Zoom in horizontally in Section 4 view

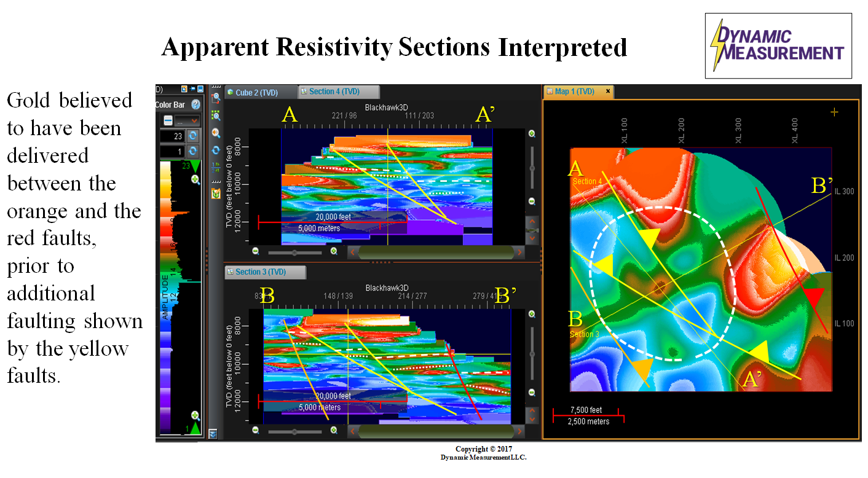point(334,251)
